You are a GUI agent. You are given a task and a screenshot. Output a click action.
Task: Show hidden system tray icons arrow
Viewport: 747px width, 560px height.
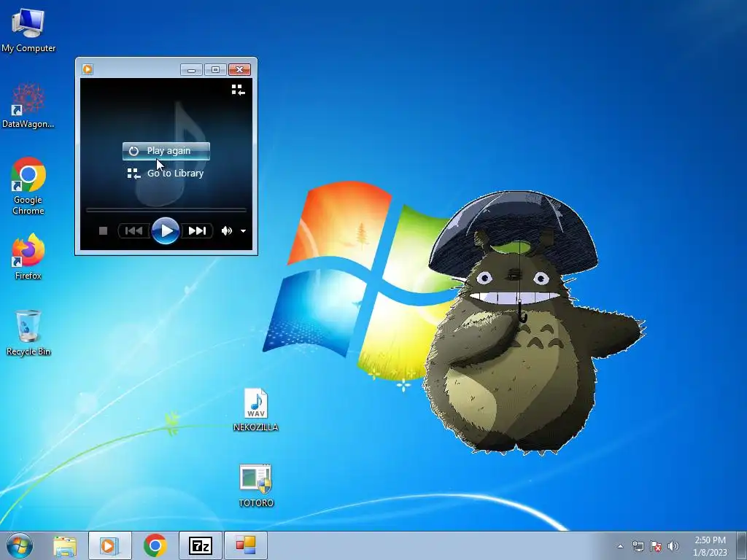620,546
